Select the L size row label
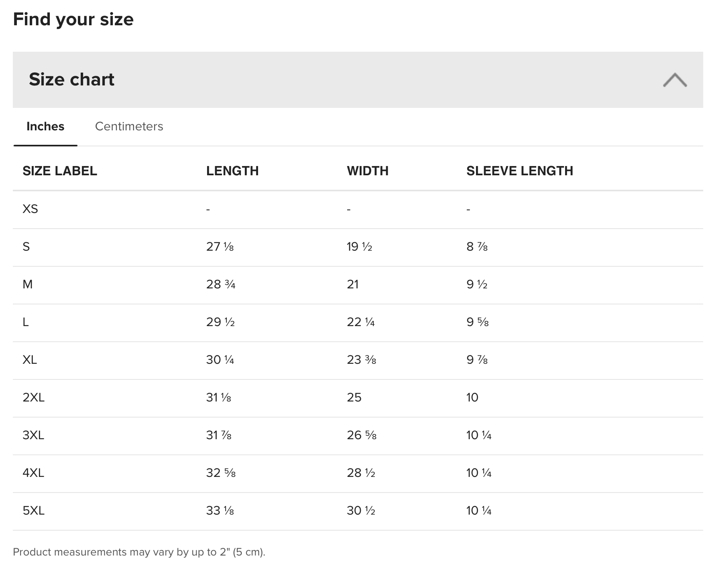 [26, 322]
